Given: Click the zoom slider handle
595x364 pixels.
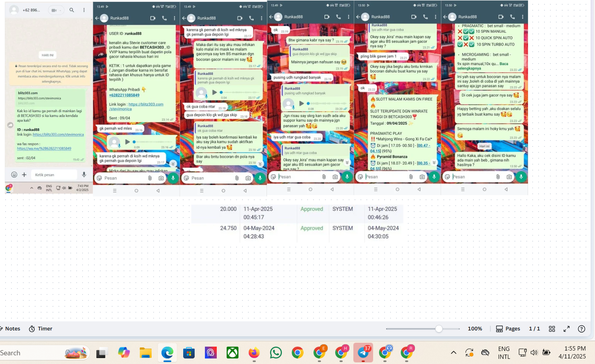Looking at the screenshot, I should (x=439, y=328).
